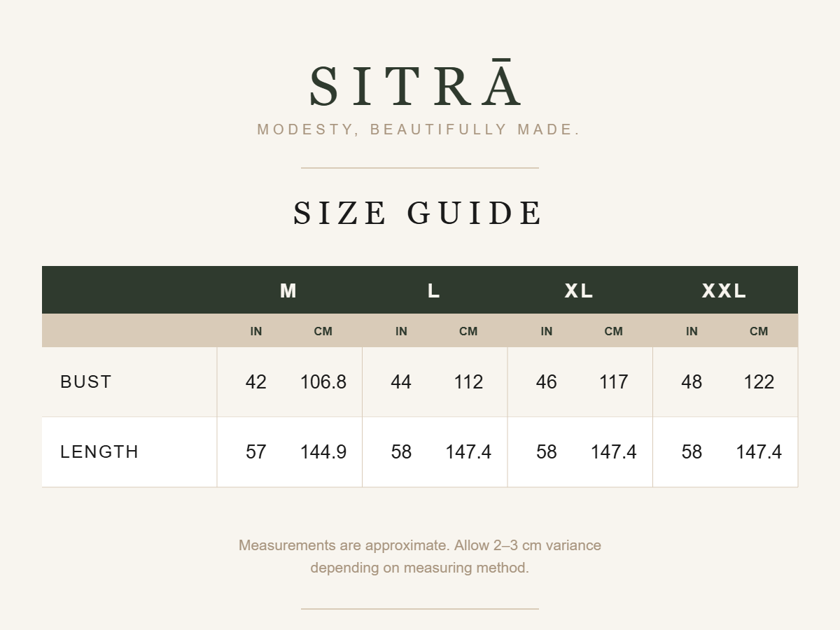Select bust value 46 inches
This screenshot has height=630, width=840.
pos(547,381)
